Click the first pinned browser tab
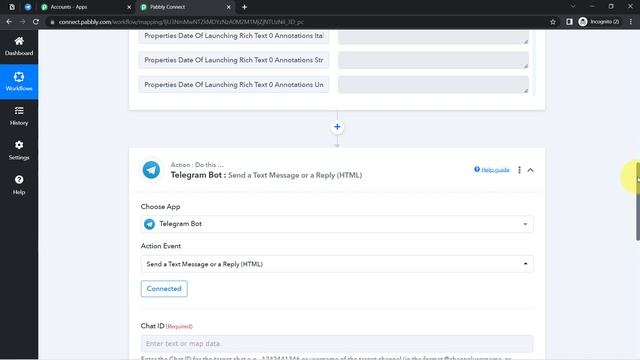Image resolution: width=640 pixels, height=360 pixels. [12, 7]
